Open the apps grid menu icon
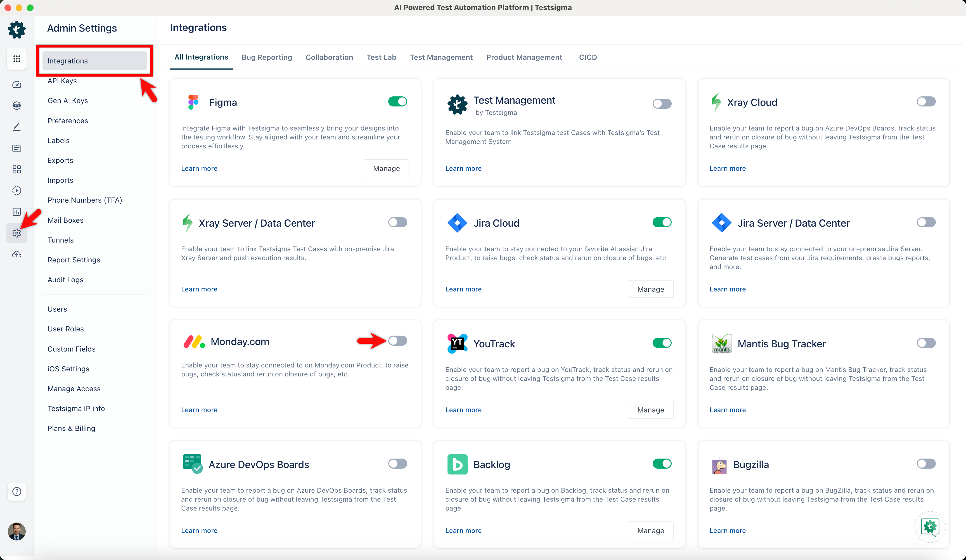The image size is (966, 560). [x=16, y=59]
